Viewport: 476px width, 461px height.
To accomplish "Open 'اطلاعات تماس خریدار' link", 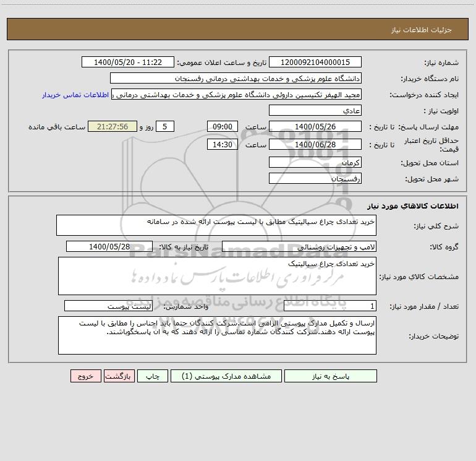I will (x=75, y=95).
